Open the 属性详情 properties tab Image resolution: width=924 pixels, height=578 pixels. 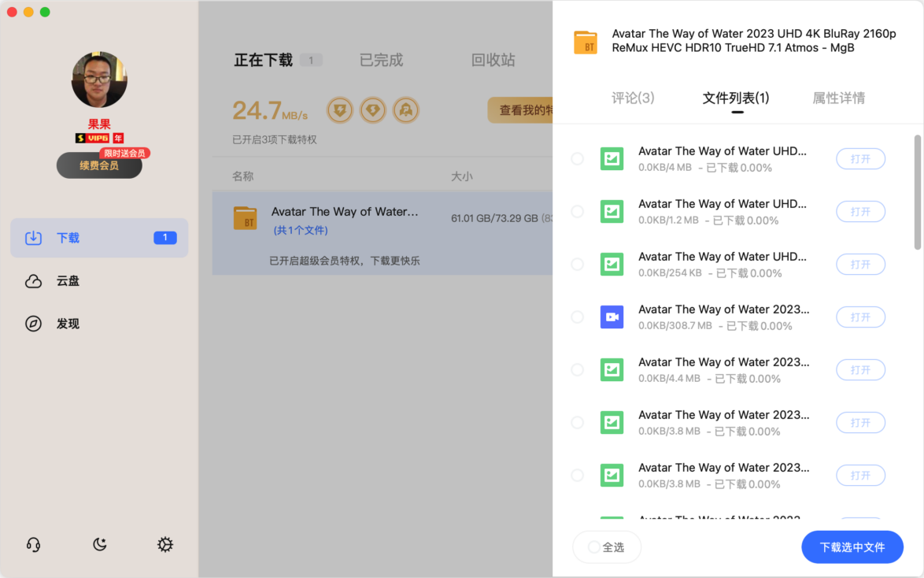[838, 98]
